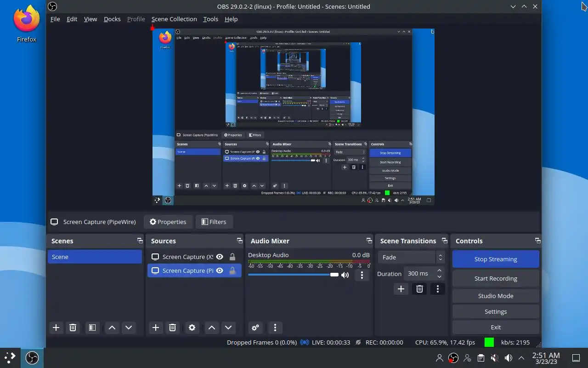Move source up arrow in Sources dock

click(212, 328)
